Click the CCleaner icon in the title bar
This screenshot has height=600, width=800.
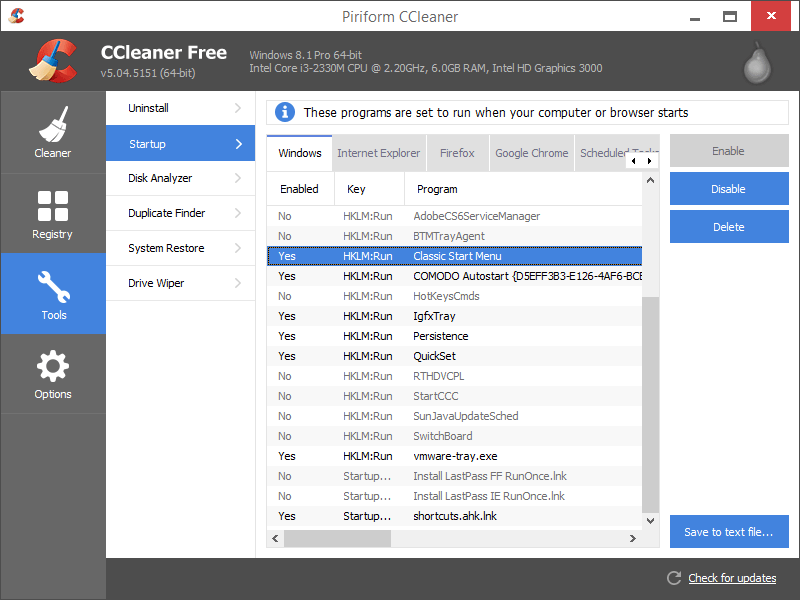click(16, 15)
